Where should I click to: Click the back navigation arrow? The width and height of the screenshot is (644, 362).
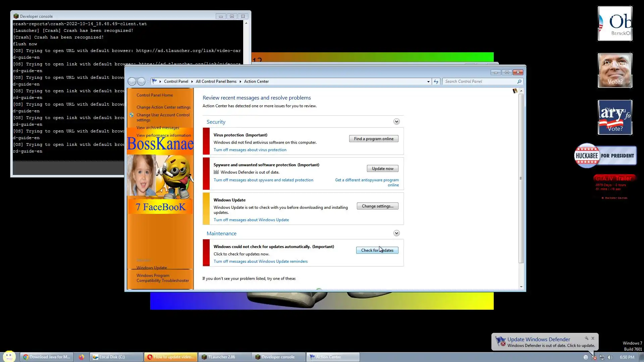click(132, 81)
